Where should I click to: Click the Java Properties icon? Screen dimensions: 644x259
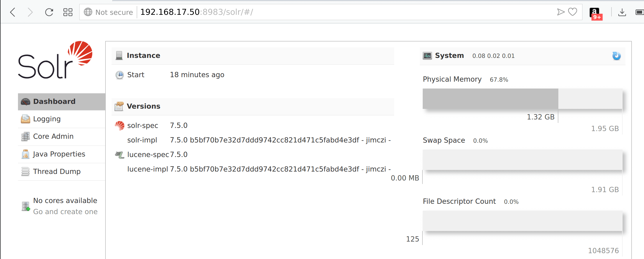point(26,154)
